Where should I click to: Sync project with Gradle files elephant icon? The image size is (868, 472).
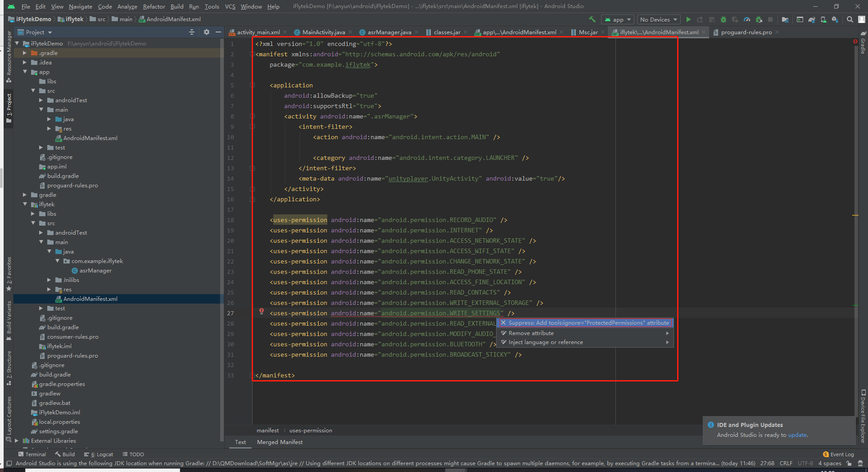tap(812, 19)
